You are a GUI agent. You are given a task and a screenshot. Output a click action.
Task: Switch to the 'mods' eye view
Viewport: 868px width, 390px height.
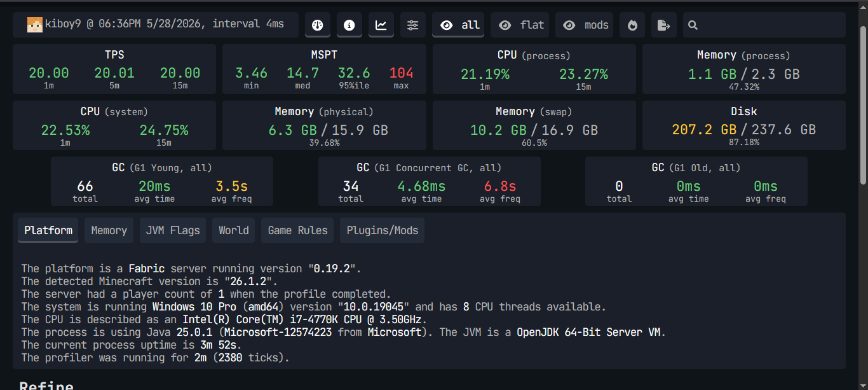pyautogui.click(x=585, y=25)
